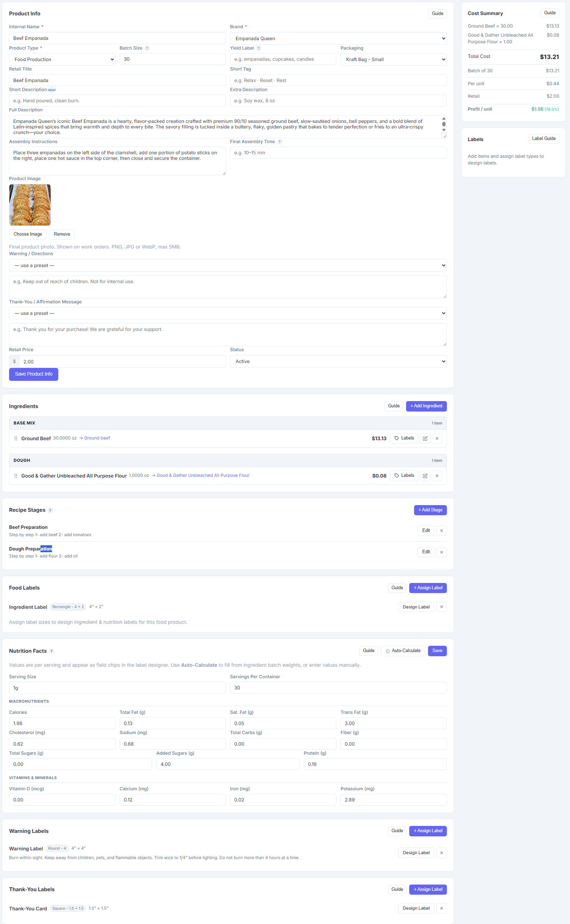This screenshot has height=924, width=570.
Task: Edit the flour ingredient via pencil icon
Action: tap(425, 475)
